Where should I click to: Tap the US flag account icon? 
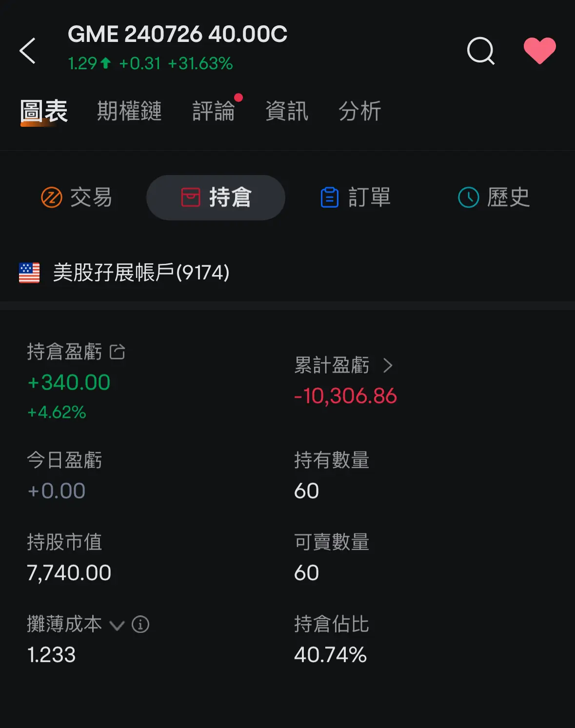tap(29, 273)
